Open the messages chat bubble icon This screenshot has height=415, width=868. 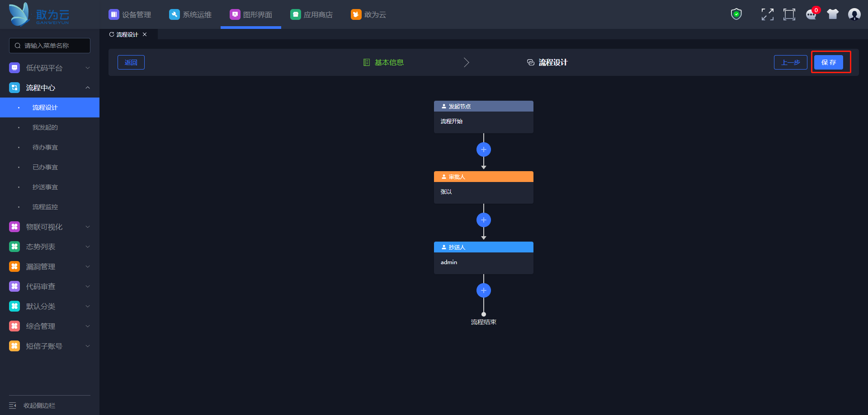coord(811,14)
